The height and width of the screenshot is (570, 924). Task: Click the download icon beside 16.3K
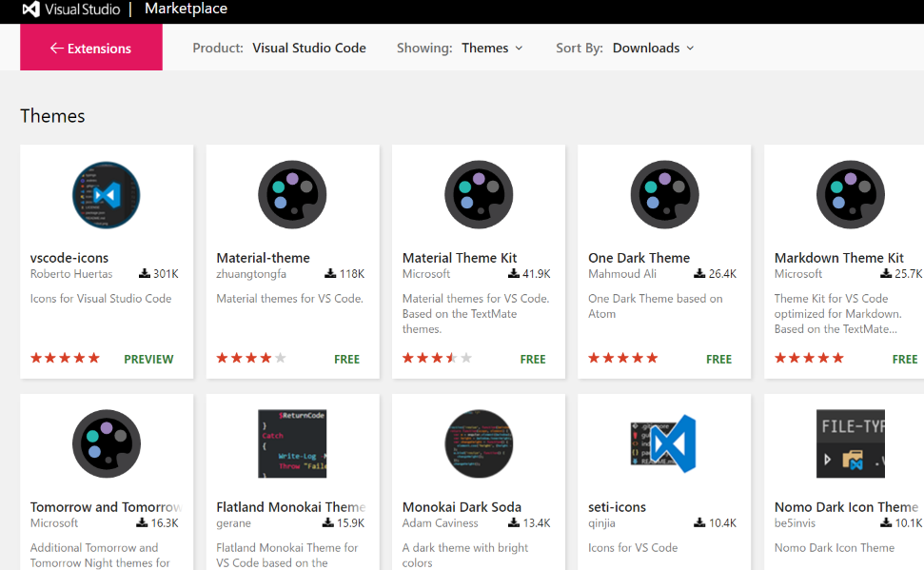142,522
